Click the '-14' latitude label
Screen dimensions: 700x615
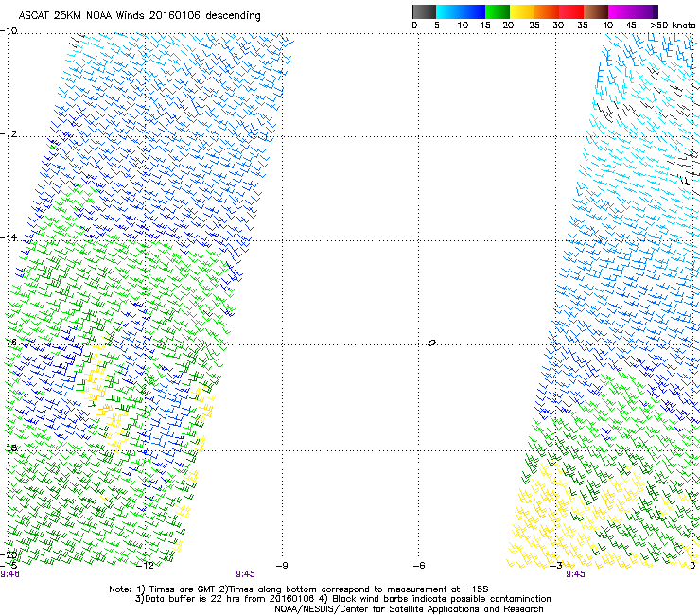9,237
